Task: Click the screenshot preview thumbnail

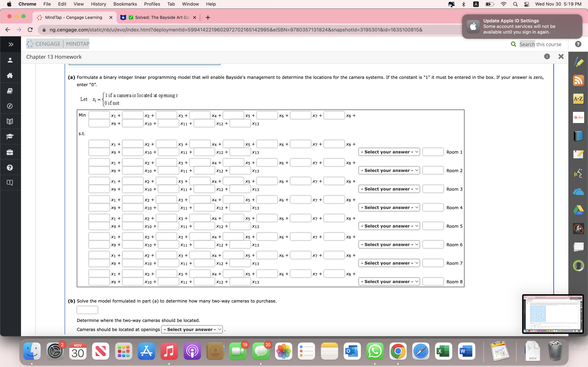Action: click(x=552, y=314)
